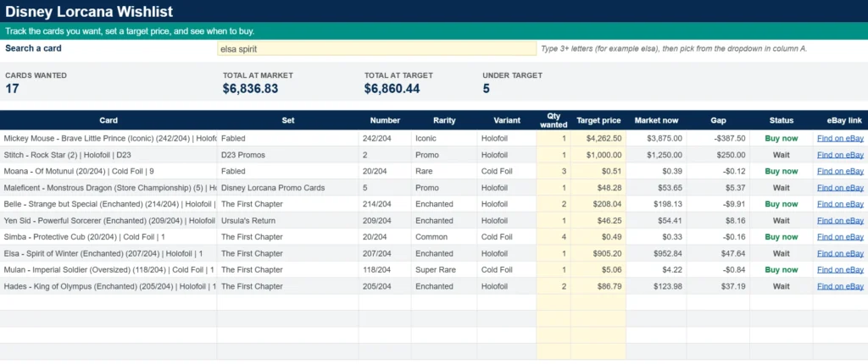Click card number cell 242/204

click(x=385, y=138)
